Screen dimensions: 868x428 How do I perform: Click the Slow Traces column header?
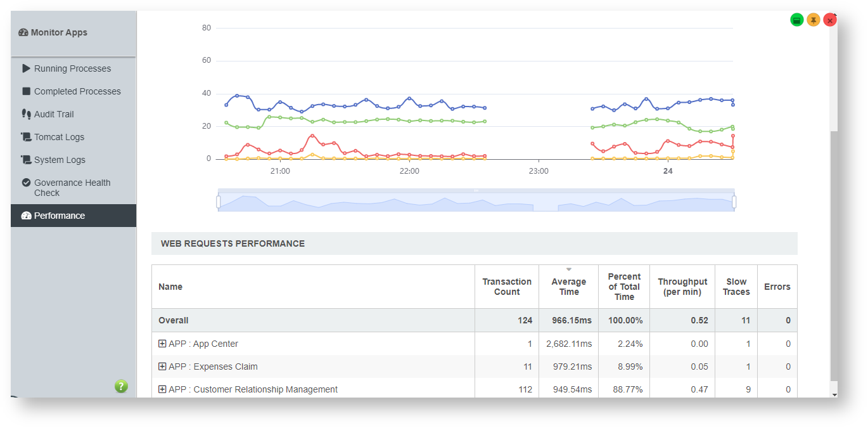[736, 287]
